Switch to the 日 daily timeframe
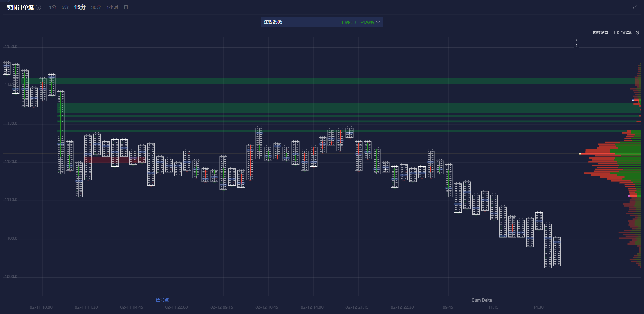 [x=126, y=7]
